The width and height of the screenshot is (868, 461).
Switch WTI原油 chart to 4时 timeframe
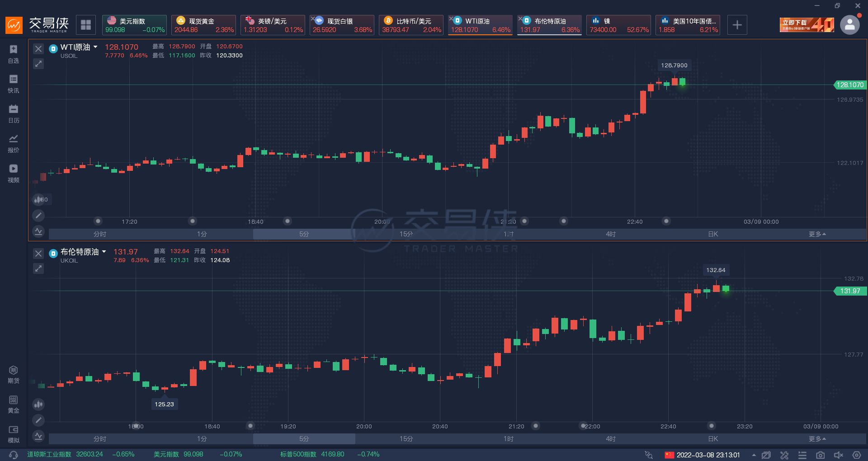coord(611,234)
